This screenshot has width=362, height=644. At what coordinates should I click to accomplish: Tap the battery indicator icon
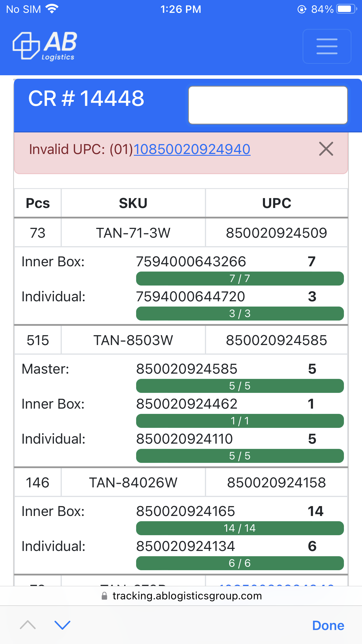(x=346, y=9)
